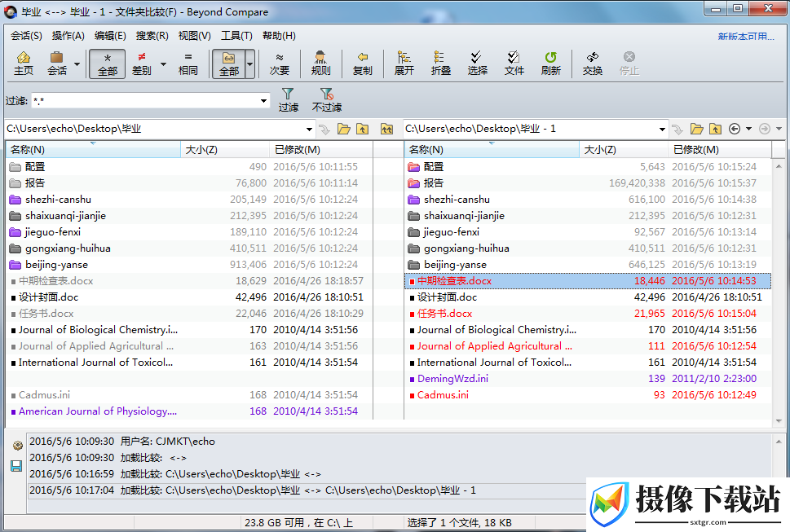Open left folder path dropdown arrow
The height and width of the screenshot is (532, 790).
(309, 130)
